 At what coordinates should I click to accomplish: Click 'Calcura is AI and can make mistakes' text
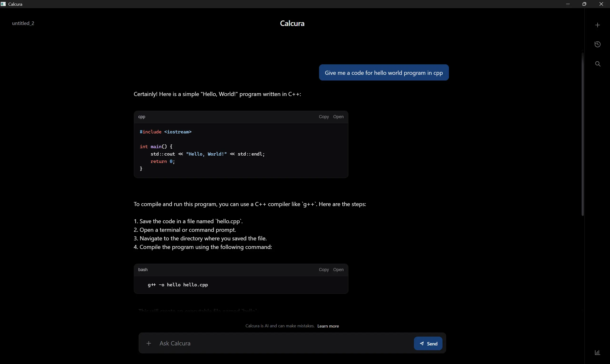[x=280, y=326]
